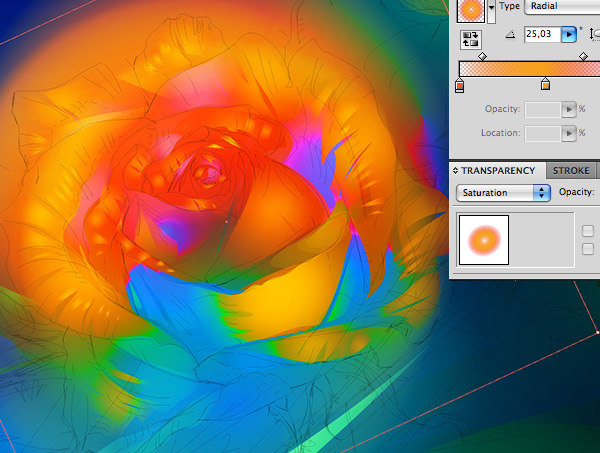Open the Saturation blend mode dropdown
Viewport: 600px width, 453px height.
tap(503, 193)
